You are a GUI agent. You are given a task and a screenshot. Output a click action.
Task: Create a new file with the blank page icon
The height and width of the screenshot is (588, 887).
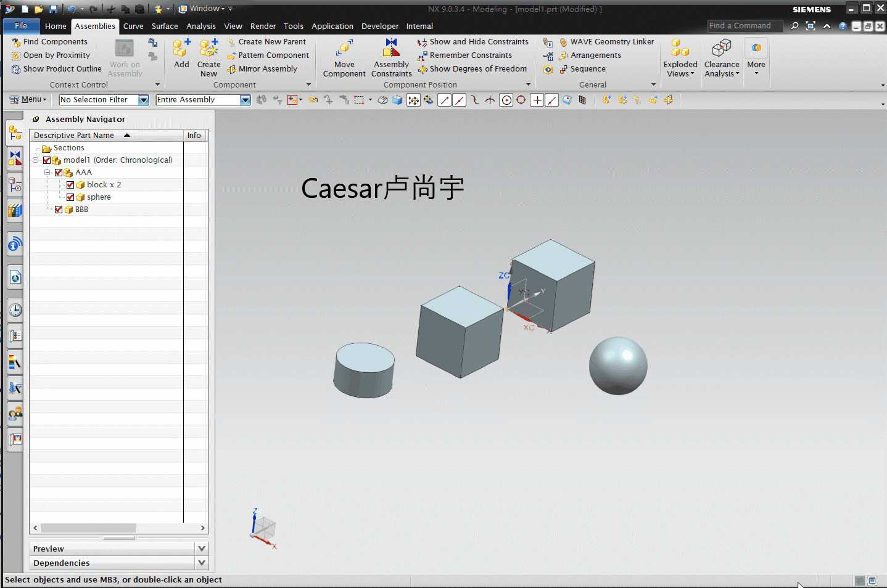[25, 9]
